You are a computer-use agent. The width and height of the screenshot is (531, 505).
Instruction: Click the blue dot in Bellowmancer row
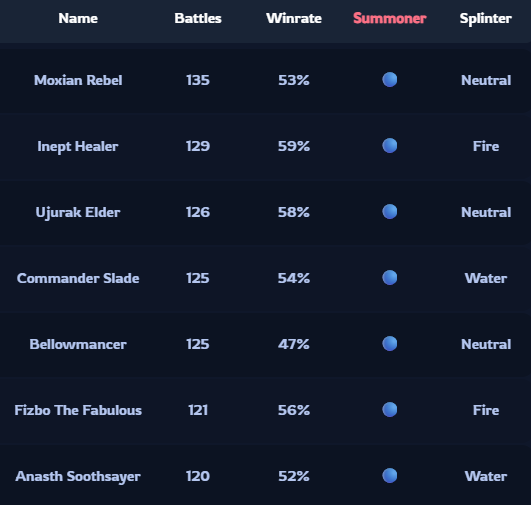pyautogui.click(x=389, y=344)
